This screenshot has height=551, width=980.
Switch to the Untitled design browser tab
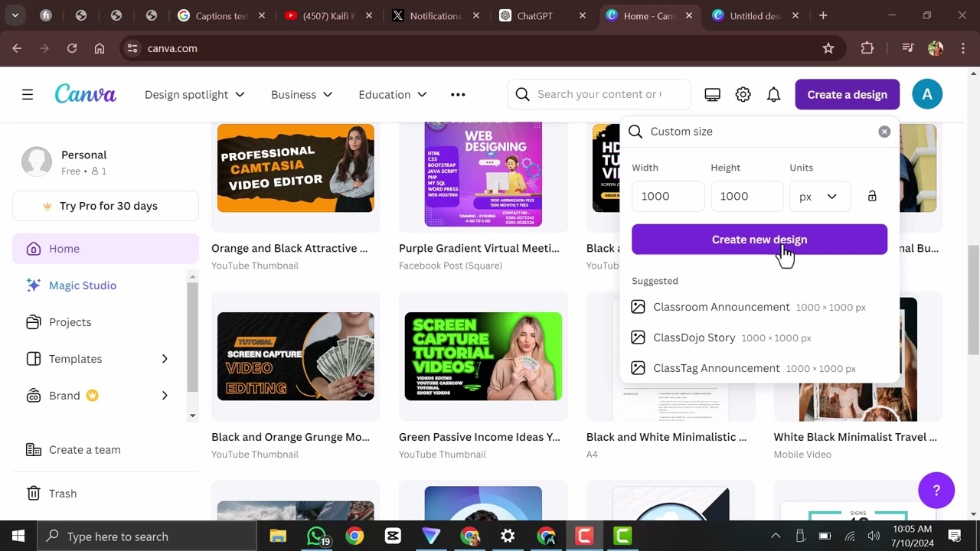click(756, 15)
